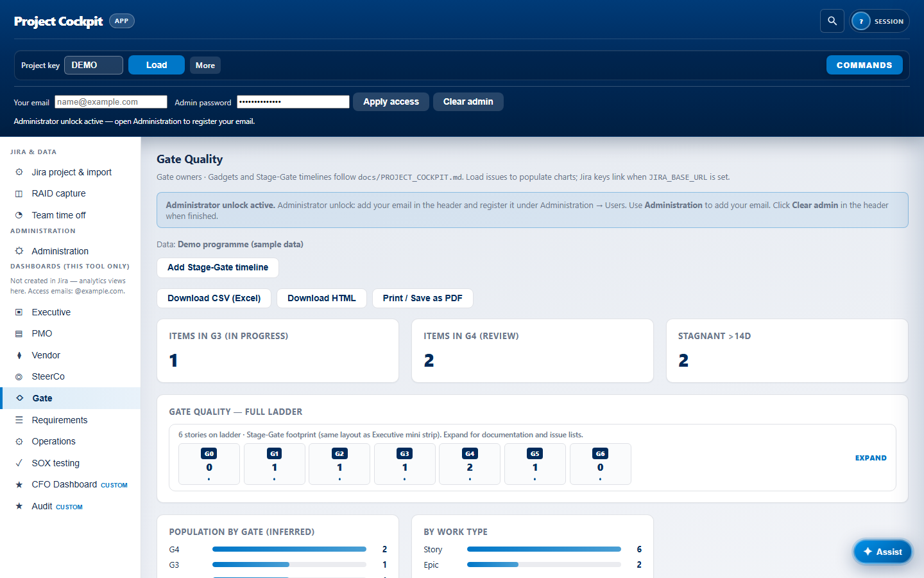Screen dimensions: 924x578
Task: Open the SteerCo dashboard
Action: click(x=71, y=376)
